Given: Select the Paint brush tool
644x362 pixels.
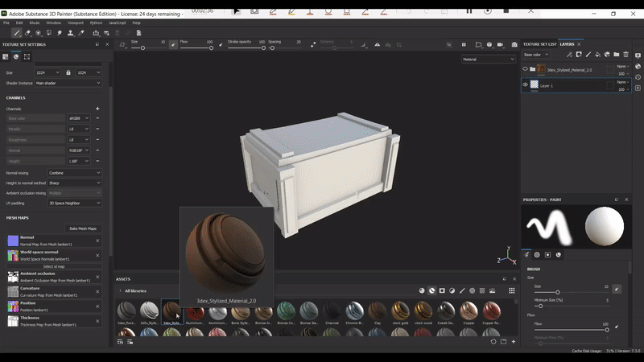Looking at the screenshot, I should tap(16, 33).
